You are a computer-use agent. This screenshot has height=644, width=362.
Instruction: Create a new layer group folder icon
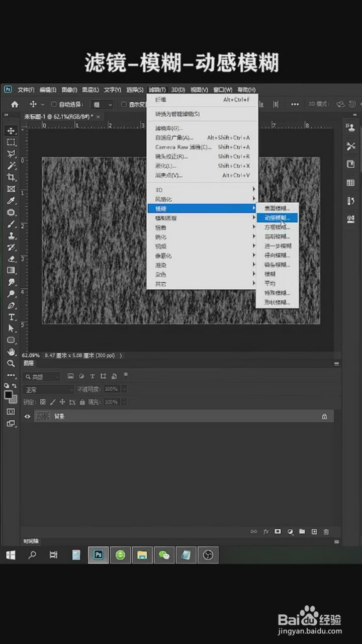click(302, 531)
